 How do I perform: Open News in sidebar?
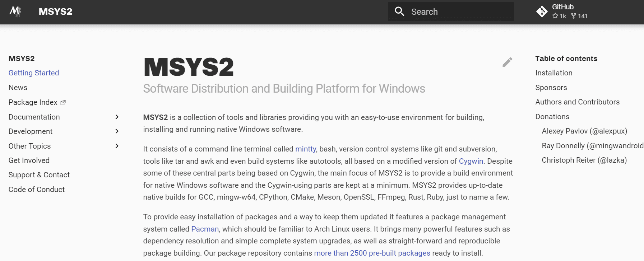click(x=18, y=88)
